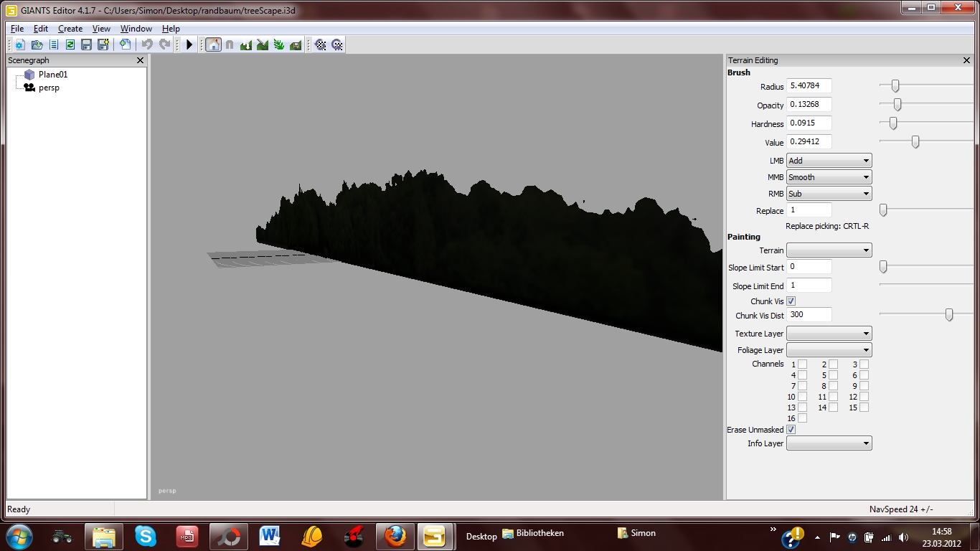Click the Hardness value input field

[809, 123]
